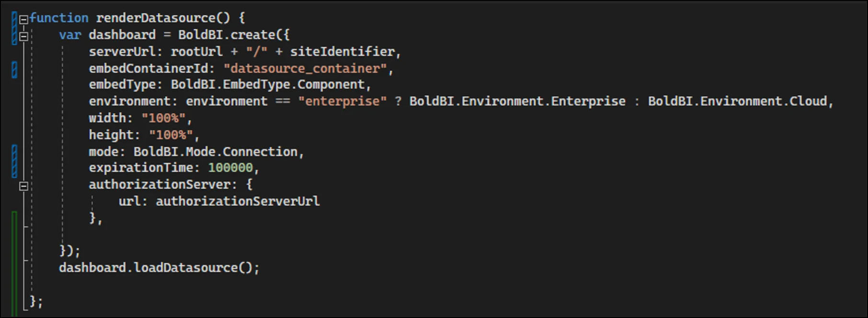This screenshot has width=868, height=318.
Task: Click the "datasource_container" string
Action: [305, 69]
